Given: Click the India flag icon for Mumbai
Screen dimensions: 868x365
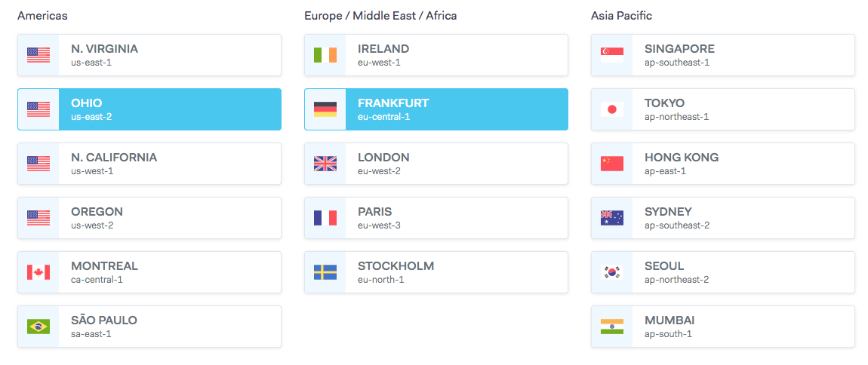Looking at the screenshot, I should tap(612, 327).
